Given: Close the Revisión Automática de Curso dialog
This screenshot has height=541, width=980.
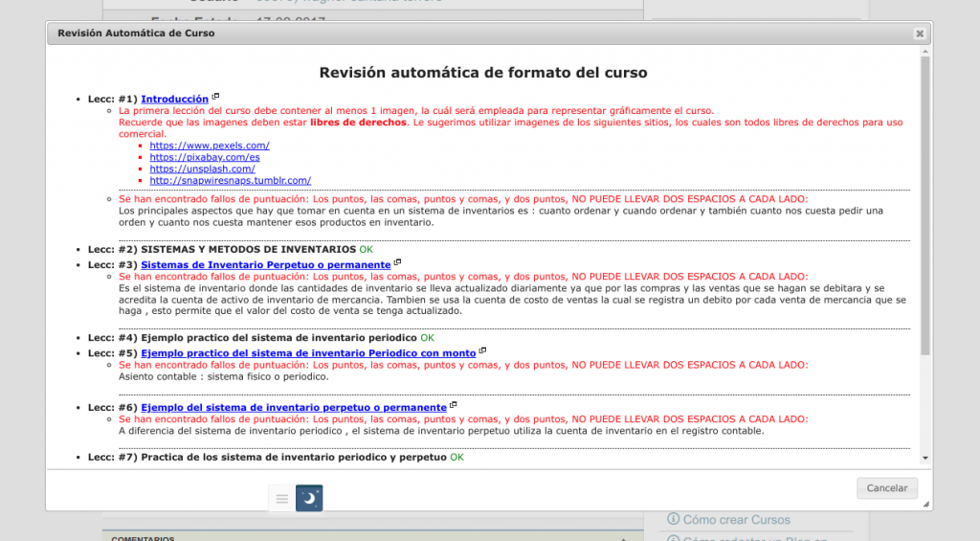Looking at the screenshot, I should [x=920, y=34].
